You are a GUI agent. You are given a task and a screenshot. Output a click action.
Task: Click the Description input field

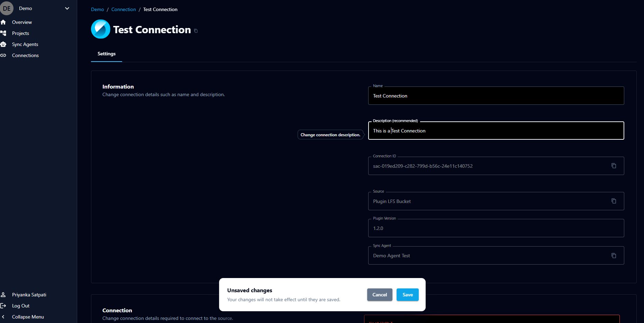496,131
